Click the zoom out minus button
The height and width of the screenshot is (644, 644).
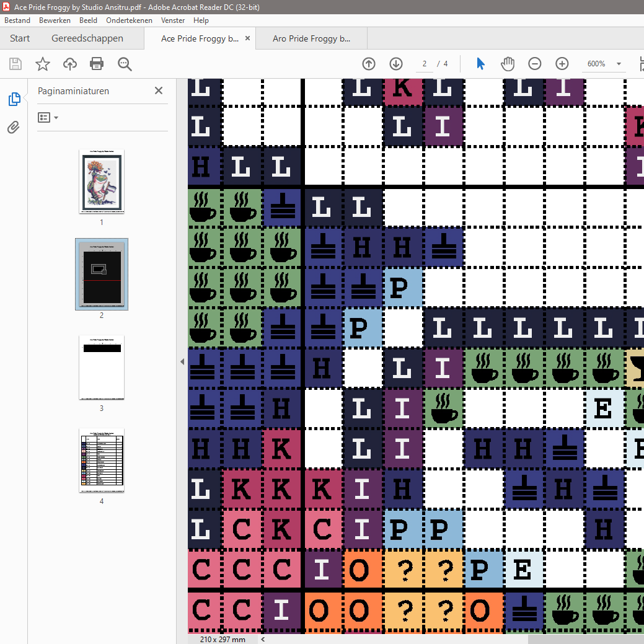[x=535, y=64]
